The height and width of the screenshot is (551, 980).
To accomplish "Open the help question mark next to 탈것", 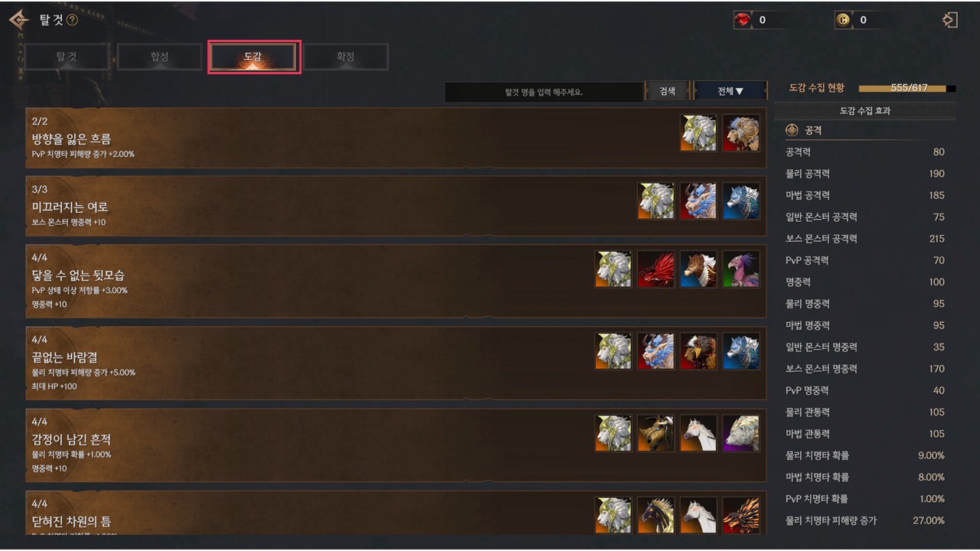I will (x=72, y=20).
